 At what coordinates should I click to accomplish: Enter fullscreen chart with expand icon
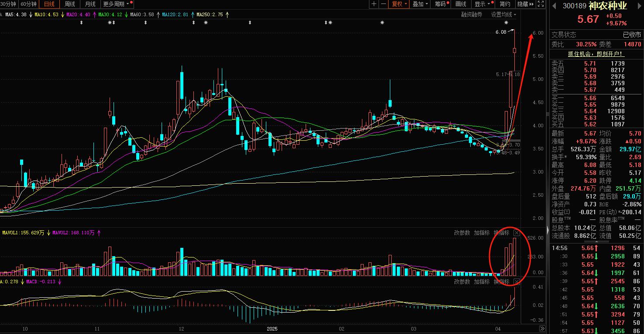(541, 4)
